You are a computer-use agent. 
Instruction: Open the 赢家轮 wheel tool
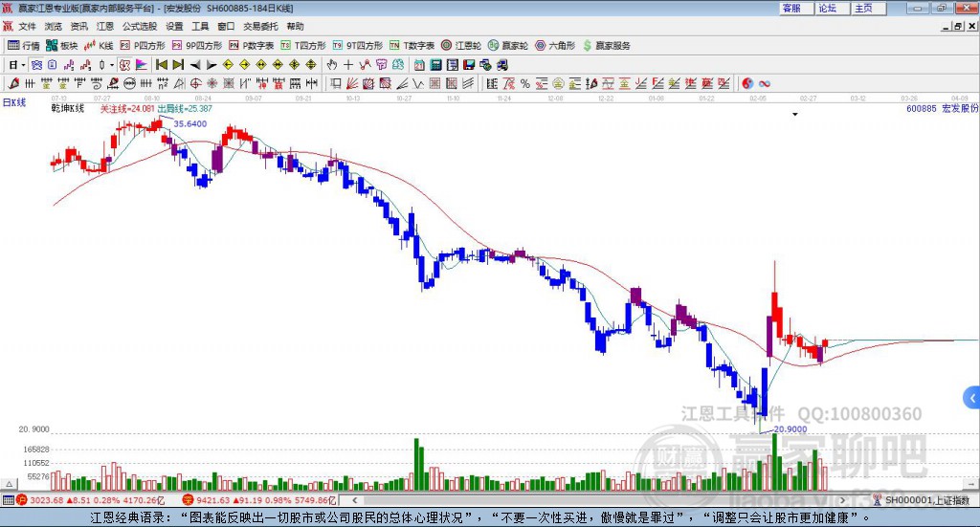click(508, 46)
